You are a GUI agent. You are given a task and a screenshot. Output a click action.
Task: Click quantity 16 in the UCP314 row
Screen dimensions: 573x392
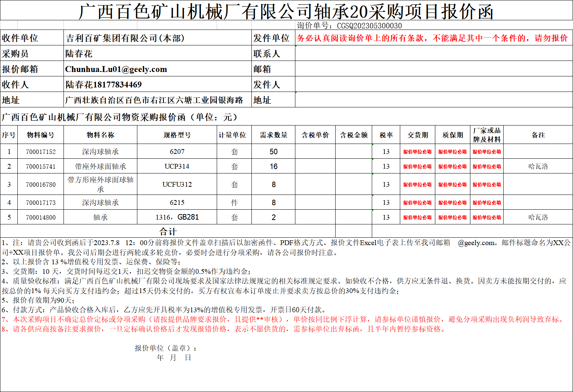274,166
